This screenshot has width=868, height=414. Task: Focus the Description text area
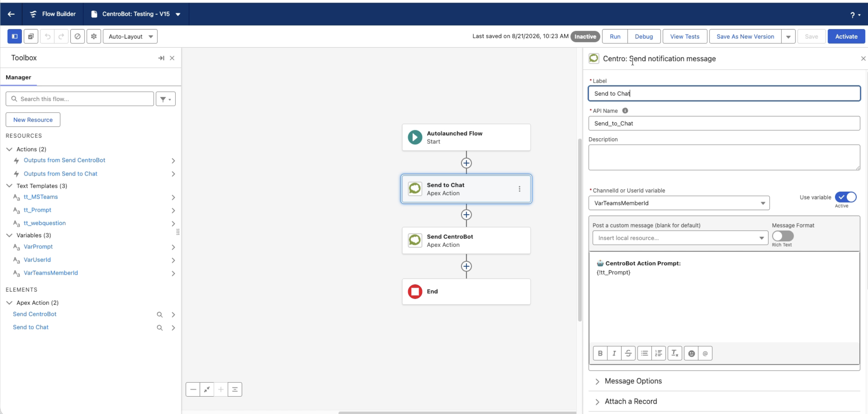724,157
